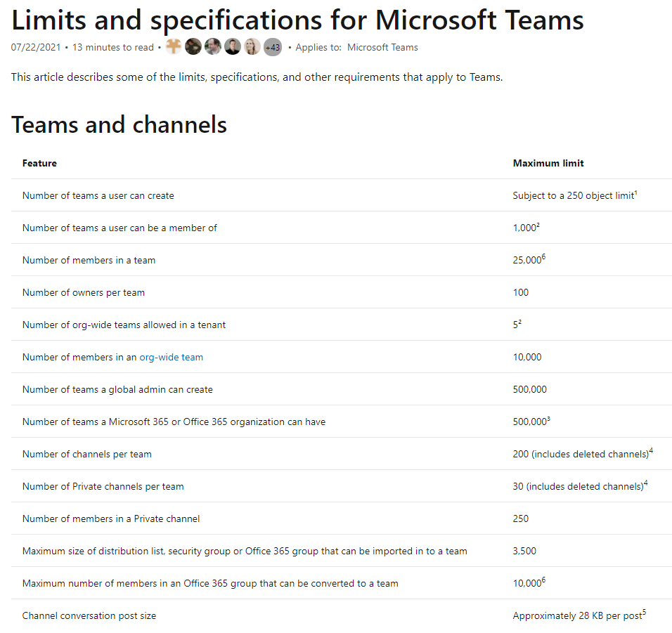Click the avatar of man in black jacket
672x633 pixels.
[x=233, y=46]
